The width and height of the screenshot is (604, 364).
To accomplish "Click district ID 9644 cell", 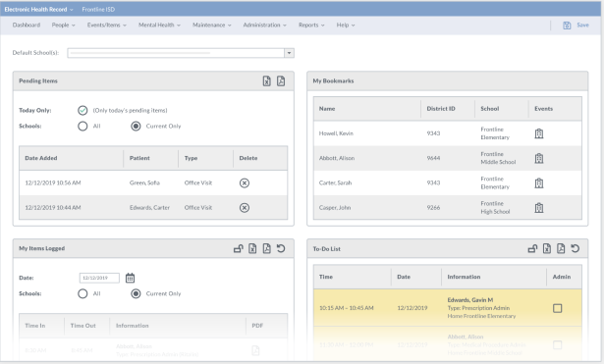I will click(433, 158).
